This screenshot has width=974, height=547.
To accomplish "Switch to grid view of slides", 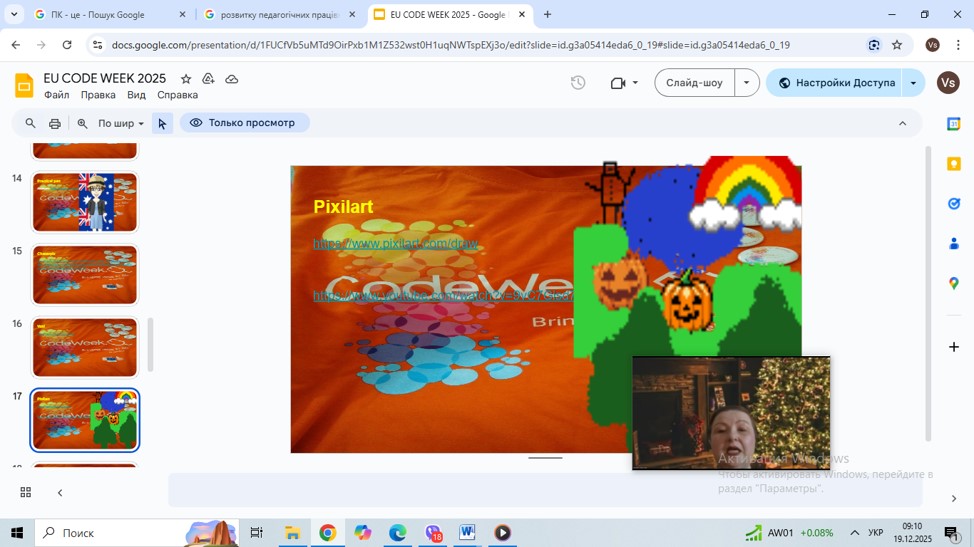I will click(x=26, y=493).
